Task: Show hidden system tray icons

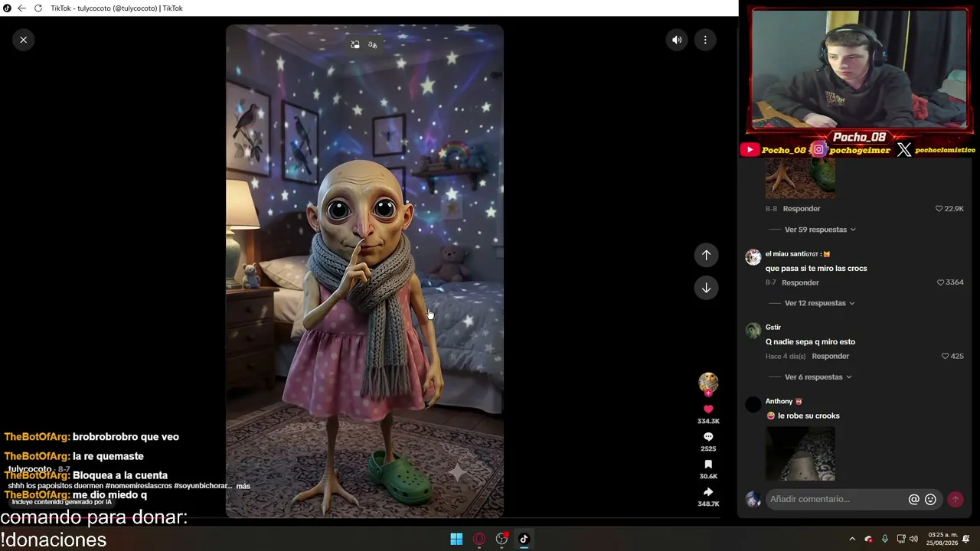Action: [852, 539]
